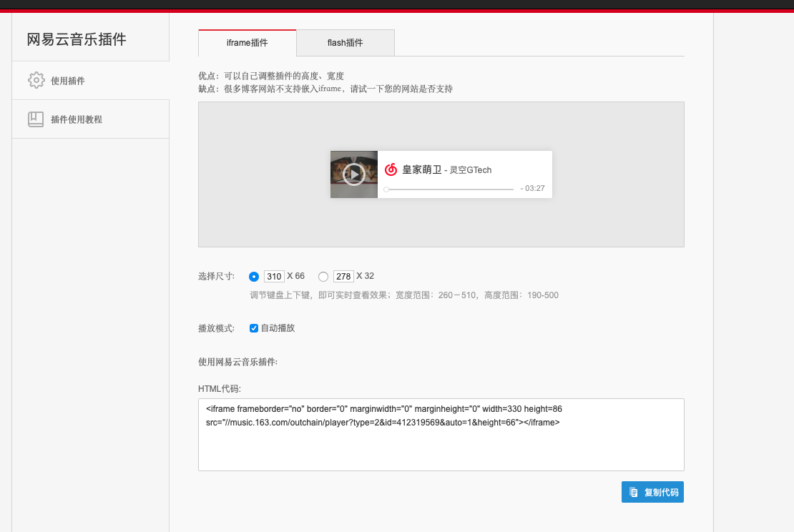Image resolution: width=794 pixels, height=532 pixels.
Task: Click the 缺点 description line
Action: (325, 89)
